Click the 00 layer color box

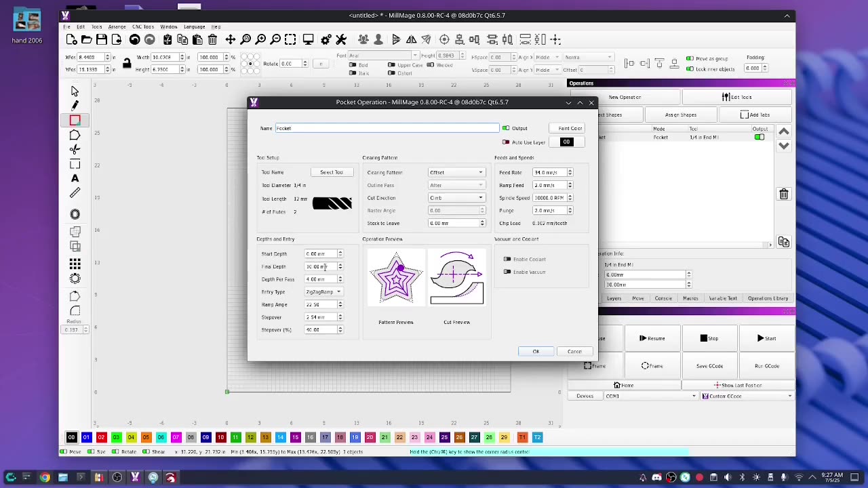[566, 142]
